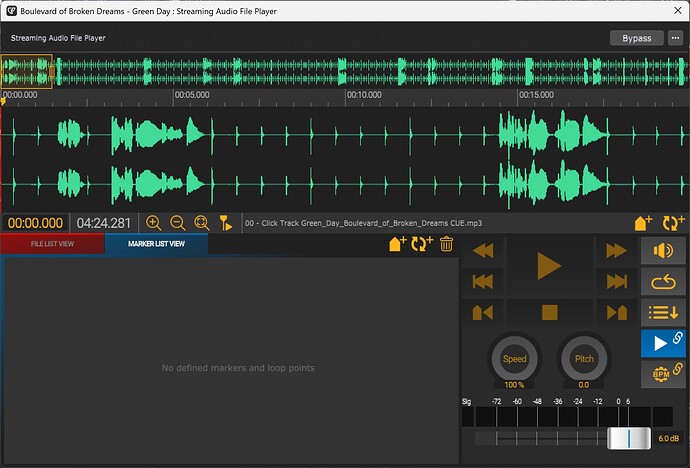Viewport: 690px width, 468px height.
Task: Add a loop point in marker list toolbar
Action: point(422,244)
